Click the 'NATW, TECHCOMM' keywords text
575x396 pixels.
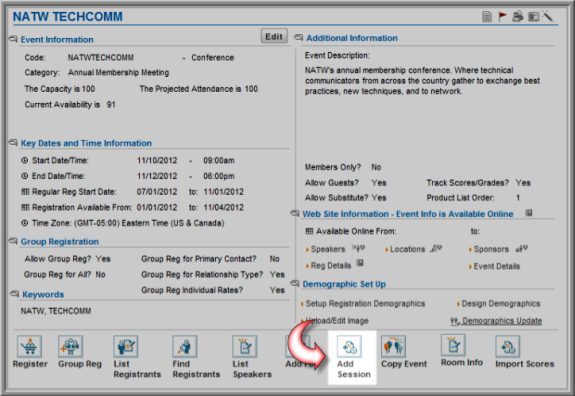click(56, 311)
